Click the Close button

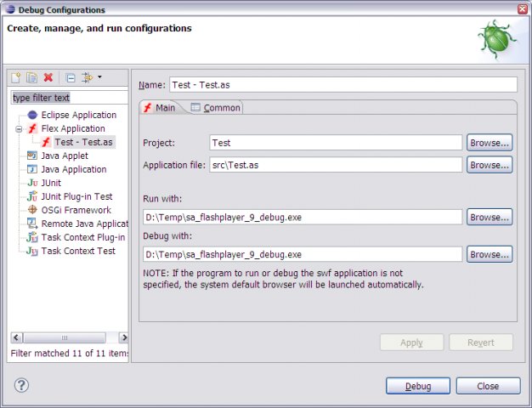coord(488,386)
